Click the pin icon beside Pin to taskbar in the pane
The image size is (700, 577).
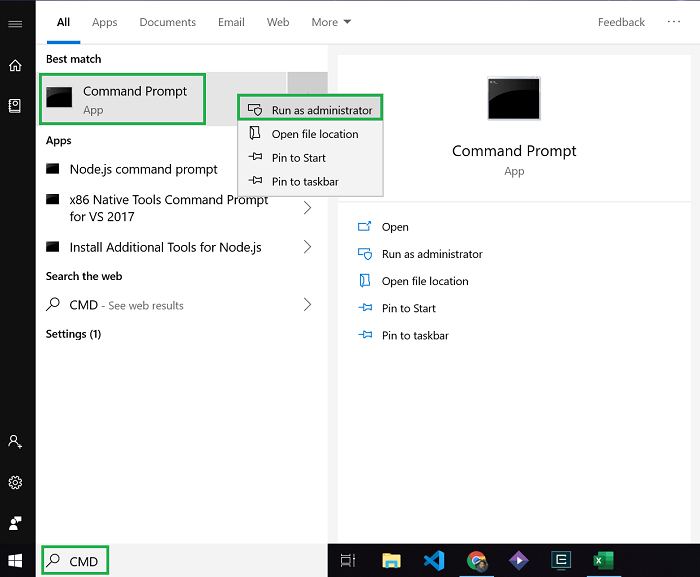point(365,335)
